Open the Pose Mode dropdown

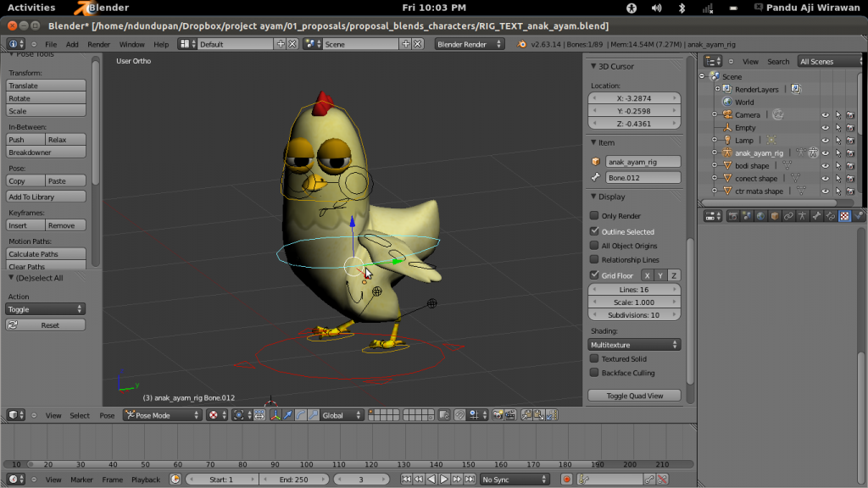click(163, 415)
